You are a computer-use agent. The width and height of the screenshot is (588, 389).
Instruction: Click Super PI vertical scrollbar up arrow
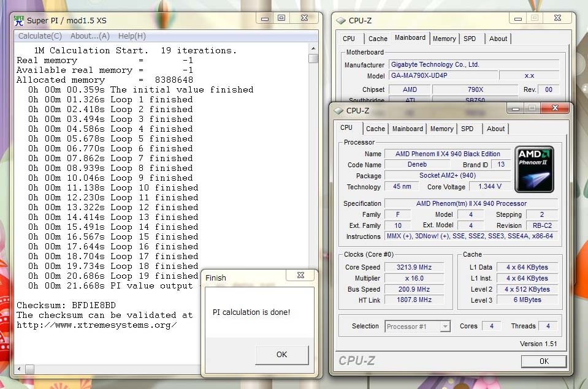point(313,49)
